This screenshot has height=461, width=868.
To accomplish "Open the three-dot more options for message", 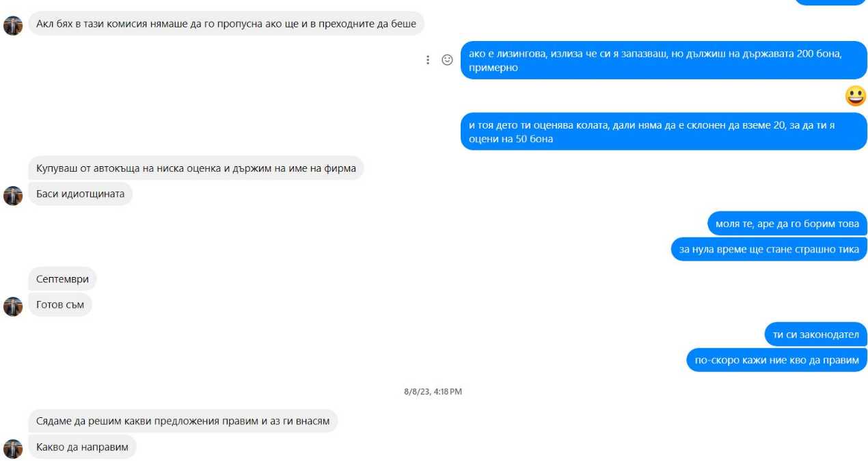I will [428, 60].
